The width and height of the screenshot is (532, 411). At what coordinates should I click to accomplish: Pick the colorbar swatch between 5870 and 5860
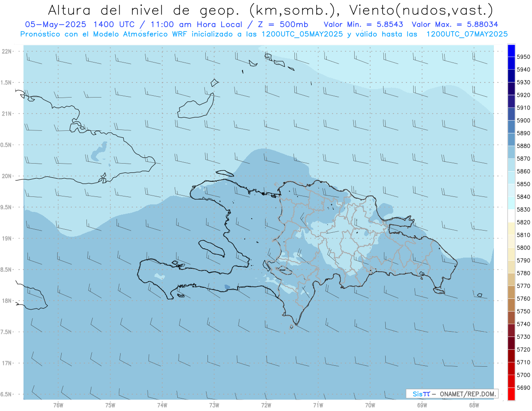click(x=511, y=165)
